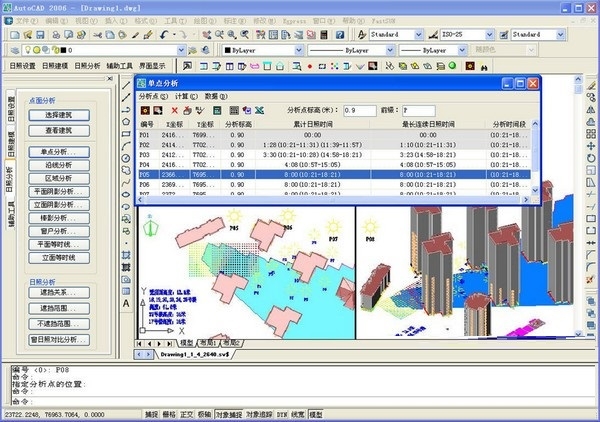The image size is (600, 422).
Task: Click red X delete icon in 单点分析 window
Action: [174, 111]
